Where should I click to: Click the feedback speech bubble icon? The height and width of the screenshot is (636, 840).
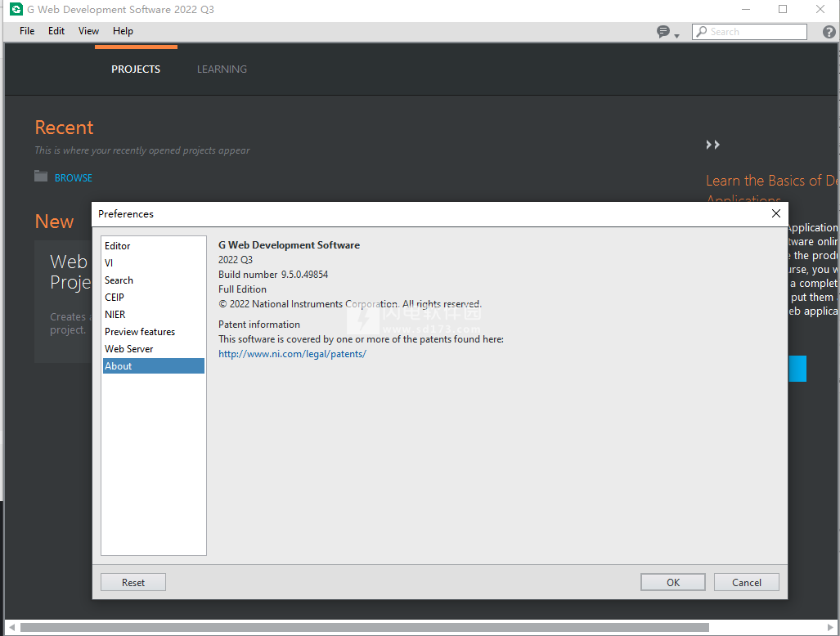click(663, 32)
